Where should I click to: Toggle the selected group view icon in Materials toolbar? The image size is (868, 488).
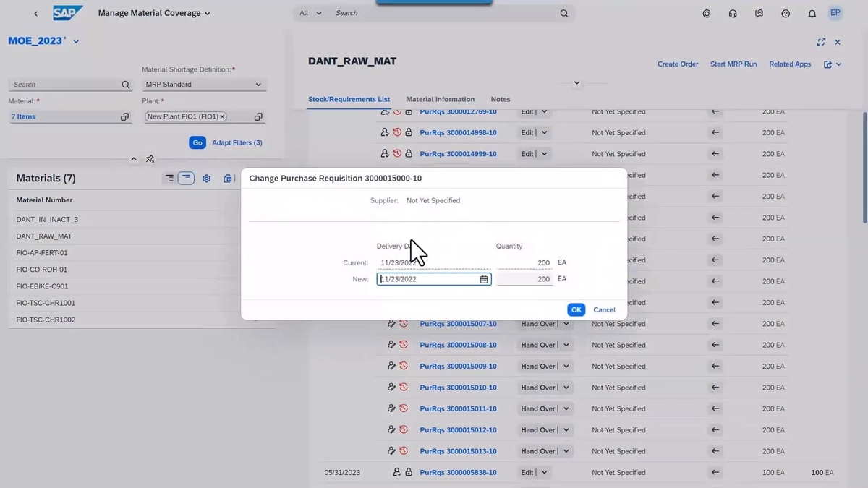pos(186,178)
